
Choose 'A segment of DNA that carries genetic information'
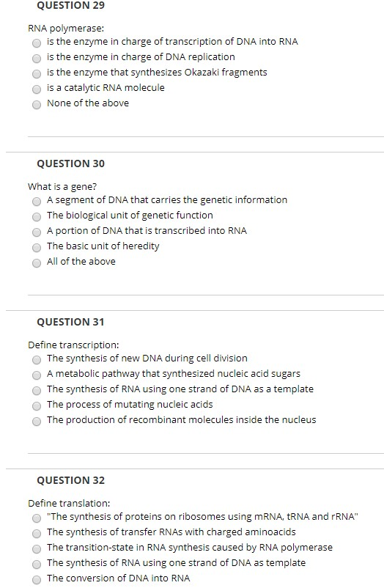[37, 202]
